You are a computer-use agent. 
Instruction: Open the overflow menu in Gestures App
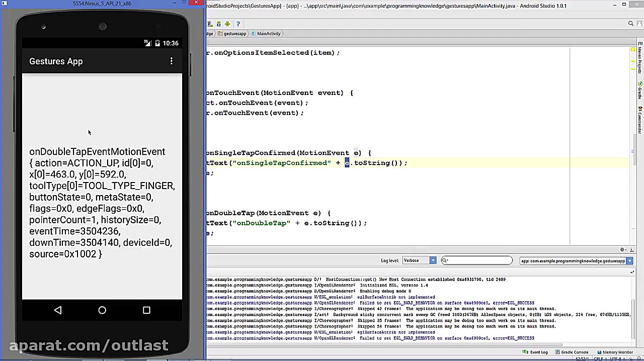(x=172, y=61)
